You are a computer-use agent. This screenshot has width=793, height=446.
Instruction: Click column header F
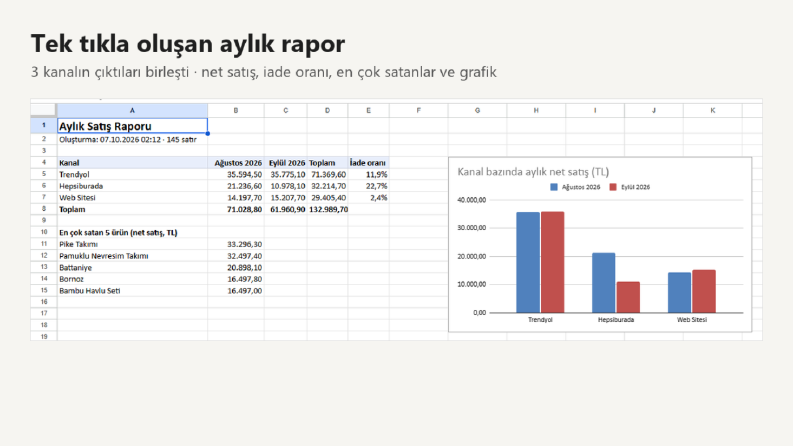418,110
